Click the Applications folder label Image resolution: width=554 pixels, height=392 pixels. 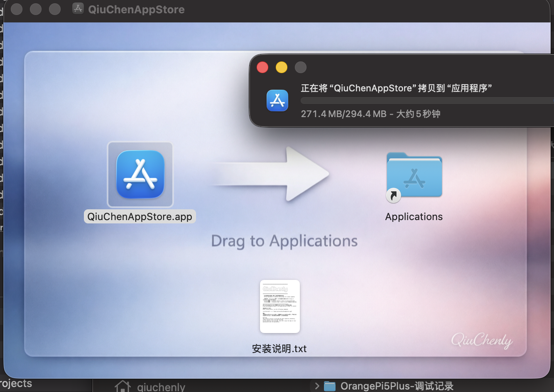coord(414,217)
